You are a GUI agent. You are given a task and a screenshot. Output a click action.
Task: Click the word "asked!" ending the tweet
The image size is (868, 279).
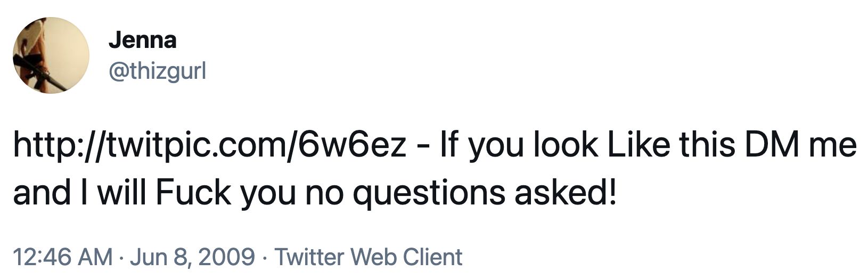click(566, 193)
